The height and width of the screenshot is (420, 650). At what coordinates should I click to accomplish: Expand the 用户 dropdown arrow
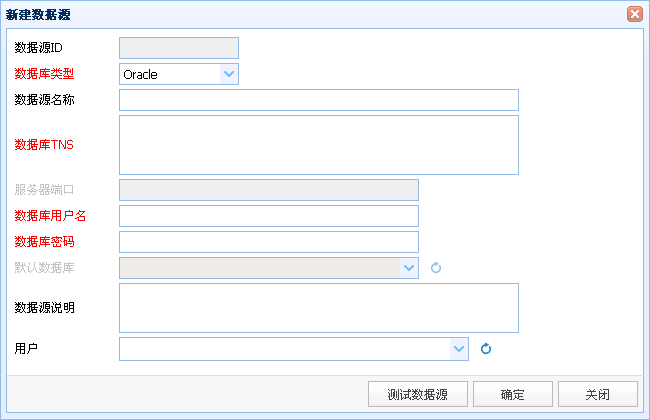pos(459,349)
